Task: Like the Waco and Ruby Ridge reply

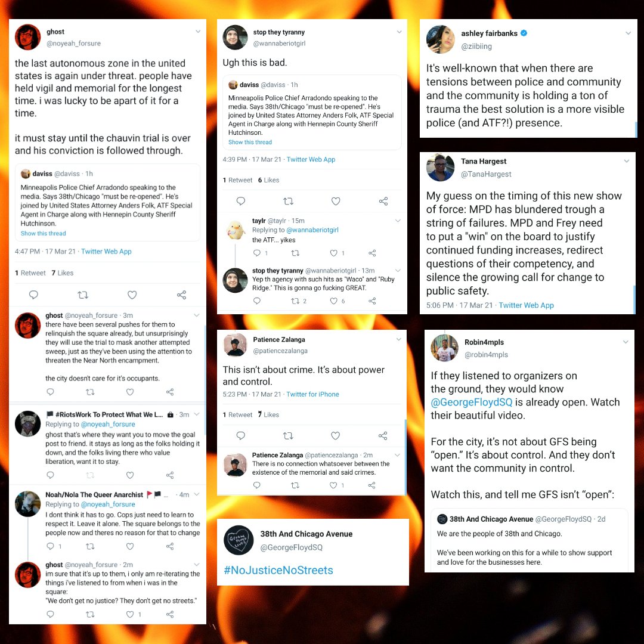Action: (x=334, y=301)
